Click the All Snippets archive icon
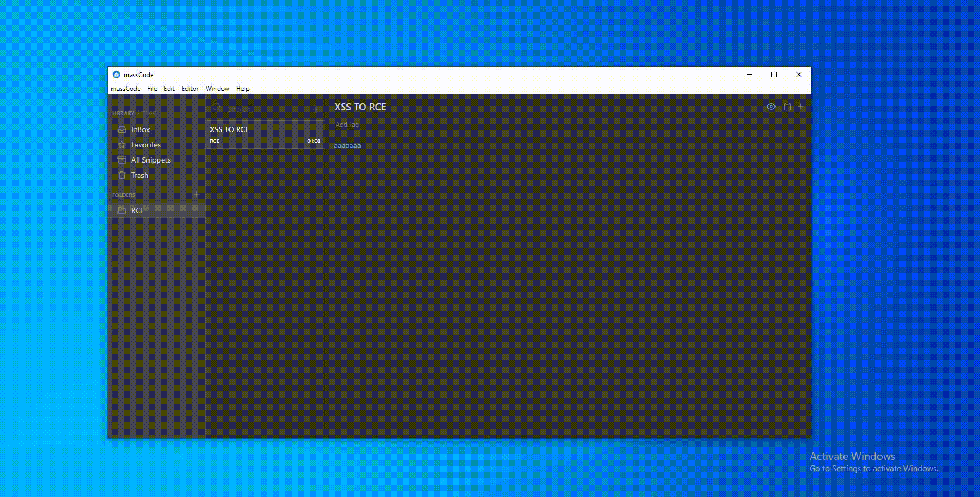 (x=122, y=160)
